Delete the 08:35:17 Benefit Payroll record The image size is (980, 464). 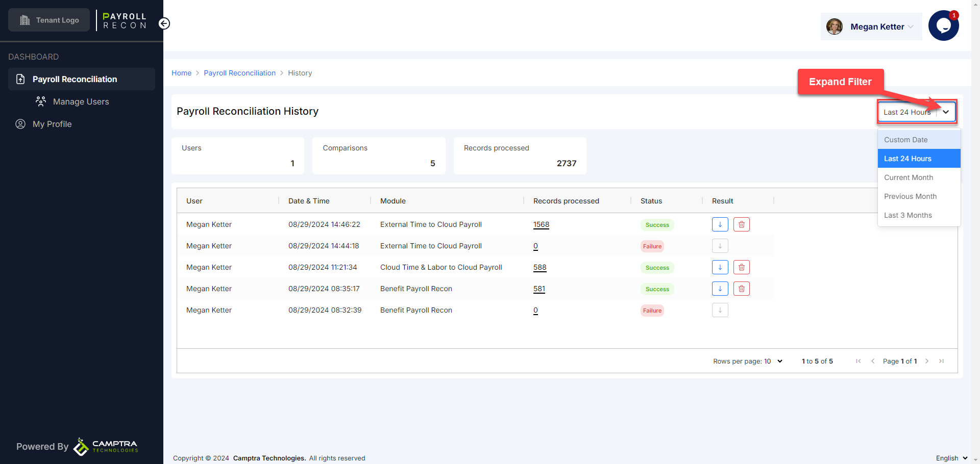[x=742, y=289]
